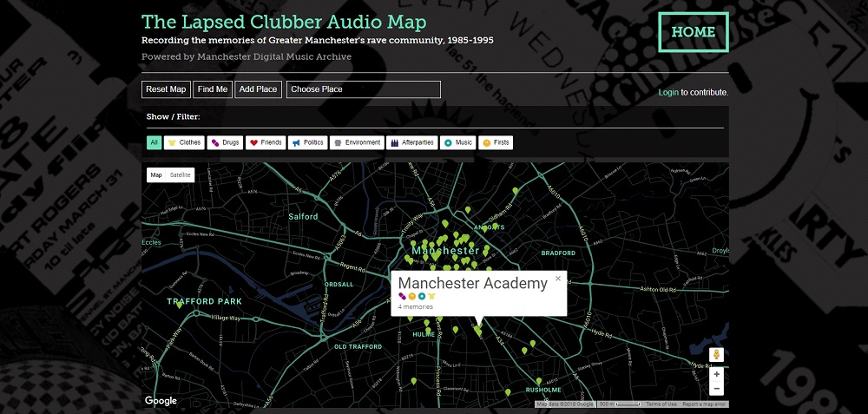
Task: Select the Environment filter
Action: point(357,142)
